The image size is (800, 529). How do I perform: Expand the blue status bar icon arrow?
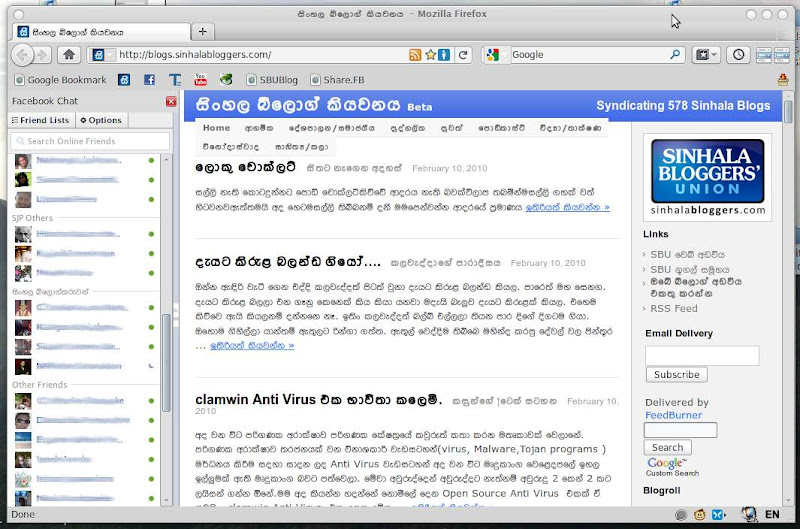725,515
